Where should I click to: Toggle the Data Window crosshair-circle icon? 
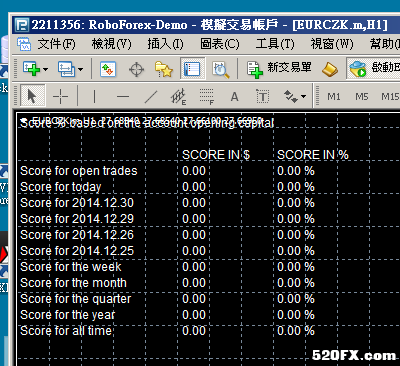click(136, 70)
